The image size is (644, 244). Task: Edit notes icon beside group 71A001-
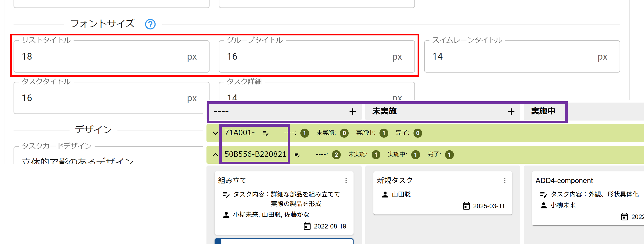coord(266,133)
